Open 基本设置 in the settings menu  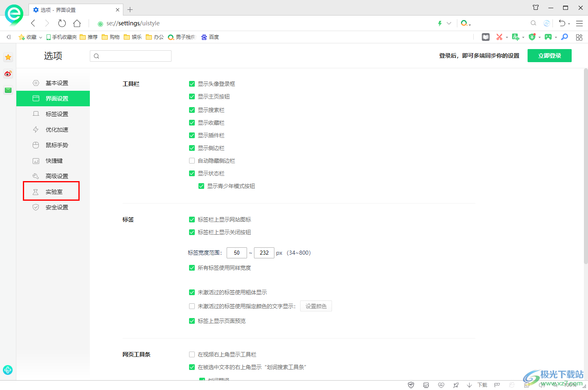53,83
